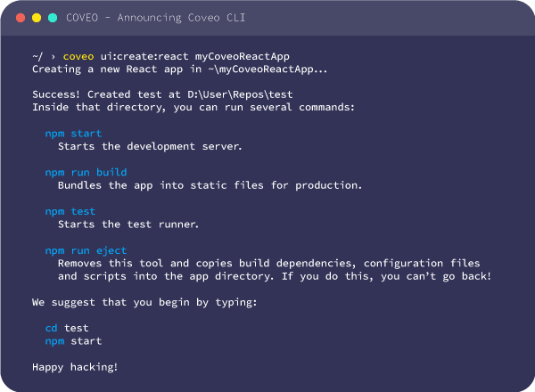Click the red close dot in title bar
The image size is (535, 392).
click(21, 17)
